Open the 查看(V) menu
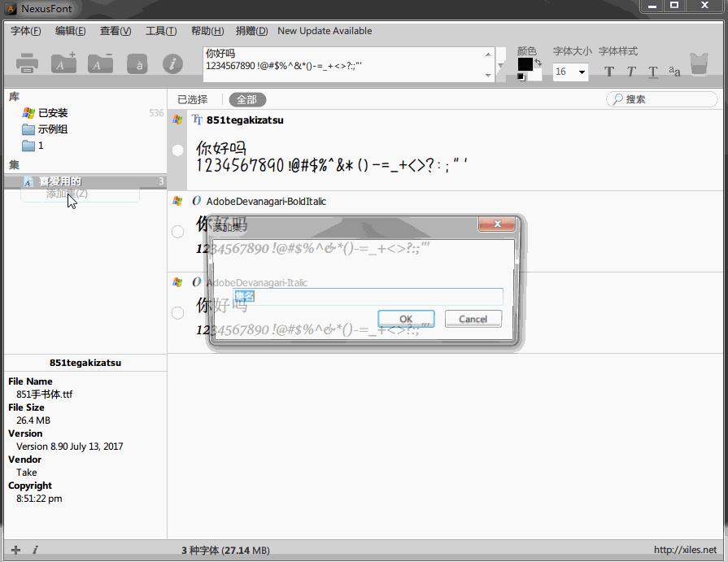 click(x=116, y=31)
